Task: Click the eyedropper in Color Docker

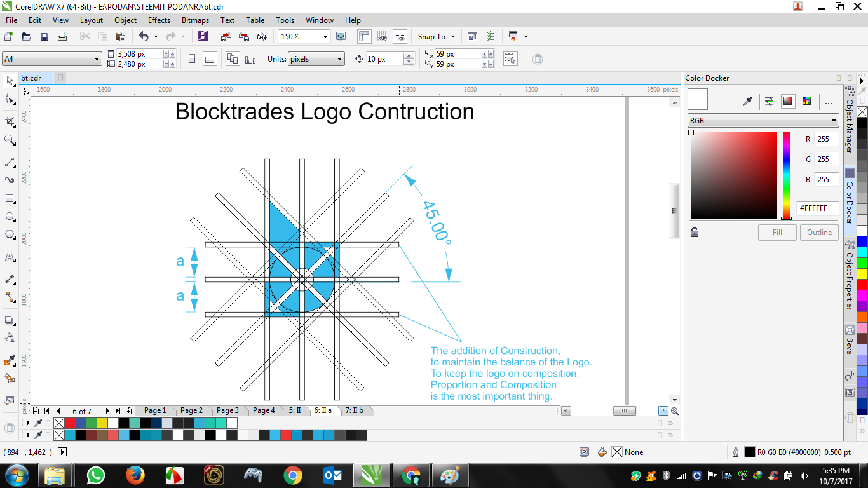Action: 749,101
